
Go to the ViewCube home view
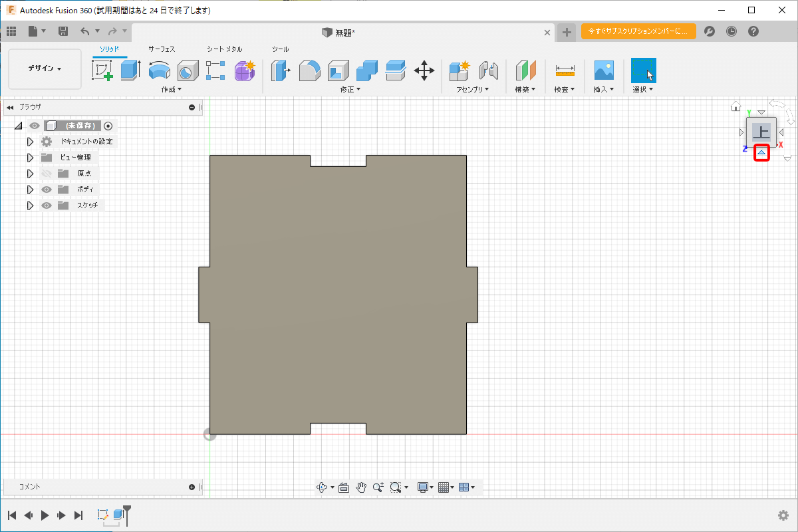click(x=735, y=106)
